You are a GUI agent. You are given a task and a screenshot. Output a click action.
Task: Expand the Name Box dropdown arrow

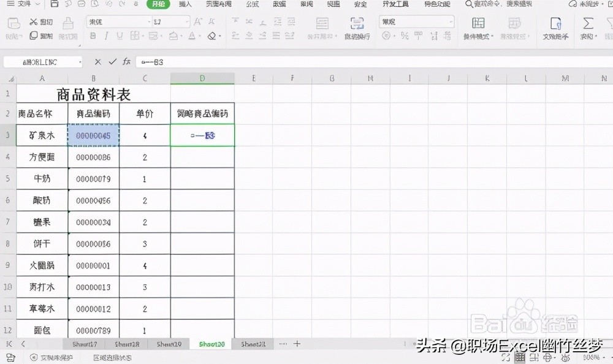coord(80,62)
